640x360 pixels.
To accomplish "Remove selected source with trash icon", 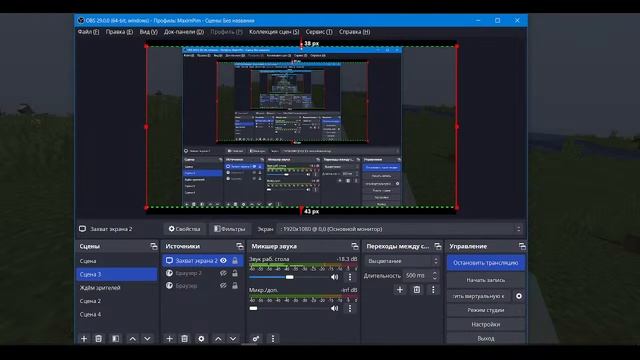I will coord(184,339).
